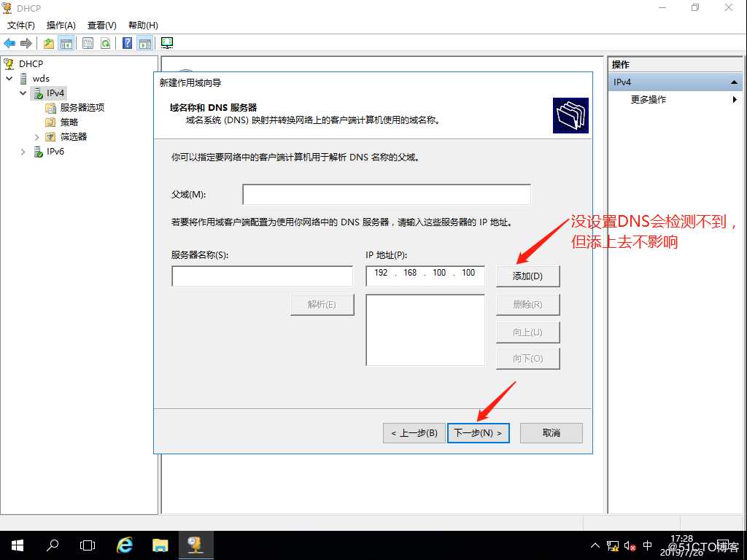Click the 父域(M) input field
747x560 pixels.
tap(387, 194)
